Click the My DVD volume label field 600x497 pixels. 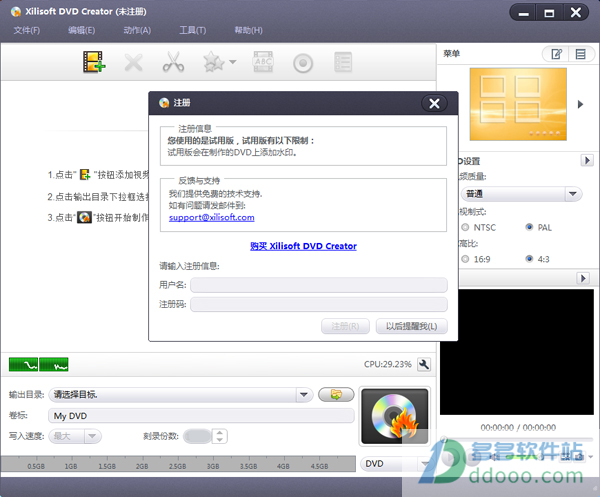coord(201,416)
